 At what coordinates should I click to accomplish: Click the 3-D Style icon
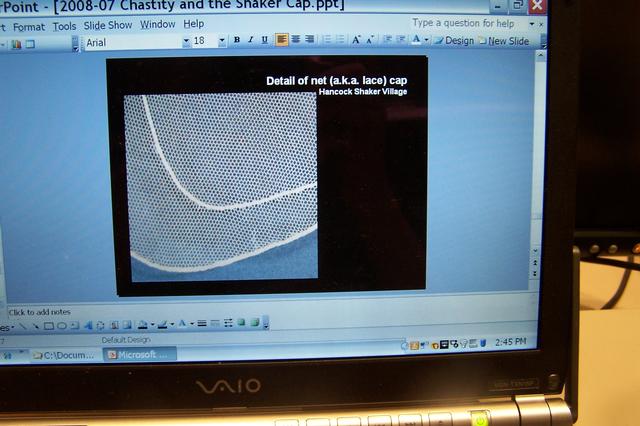[x=255, y=323]
